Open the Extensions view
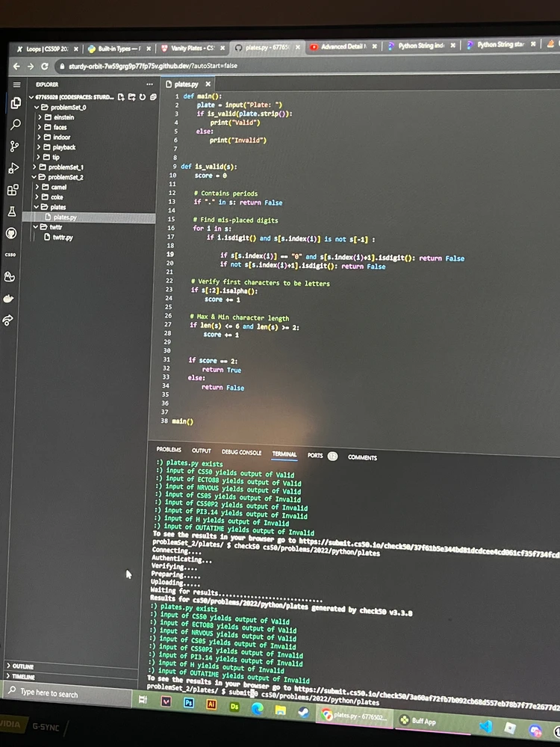This screenshot has width=560, height=747. tap(13, 190)
